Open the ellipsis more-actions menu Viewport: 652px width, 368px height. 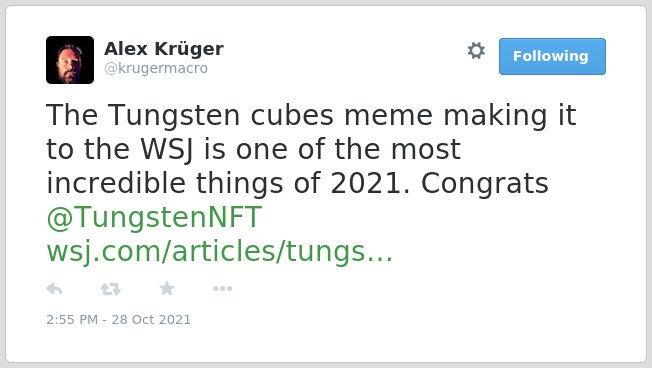pyautogui.click(x=222, y=289)
